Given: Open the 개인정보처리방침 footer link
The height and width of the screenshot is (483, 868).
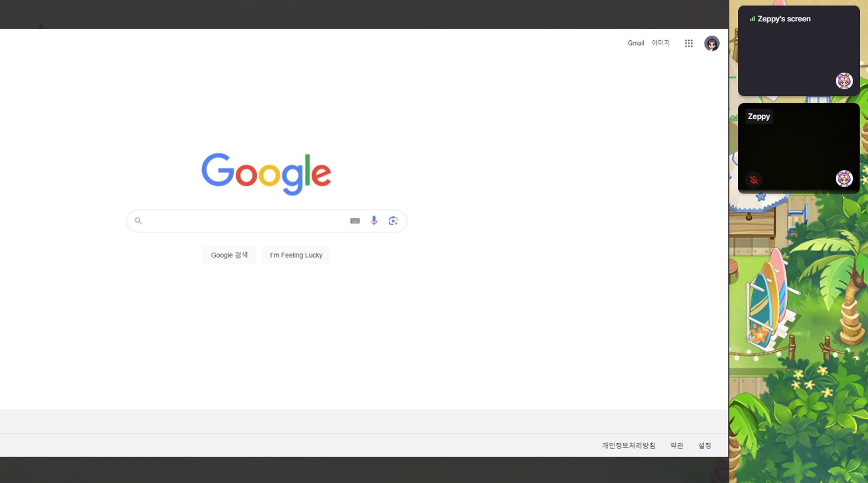Looking at the screenshot, I should (628, 445).
